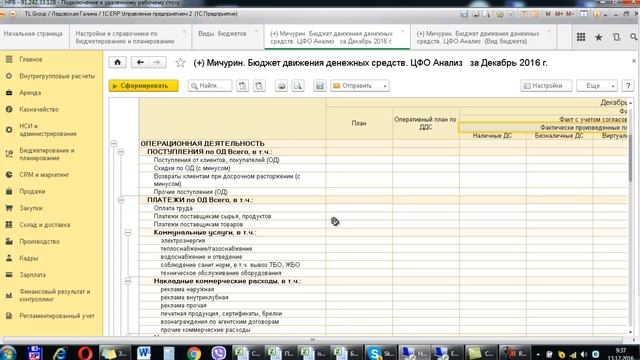Open Регламентированный учет section
640x360 pixels.
tap(57, 316)
